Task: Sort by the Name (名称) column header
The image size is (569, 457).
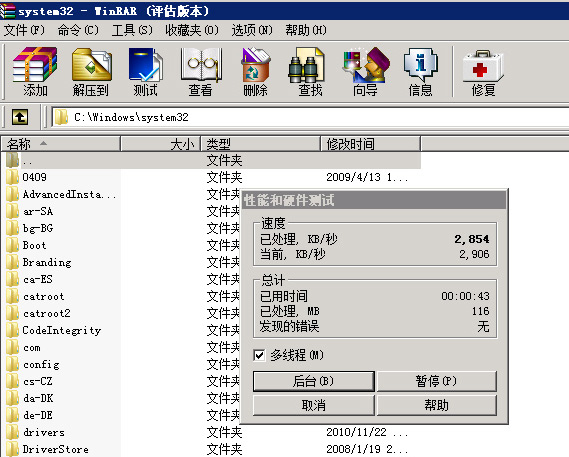Action: 61,144
